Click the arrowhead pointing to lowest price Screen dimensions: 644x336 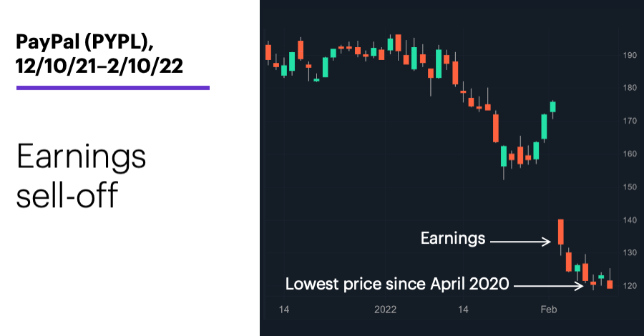[579, 286]
